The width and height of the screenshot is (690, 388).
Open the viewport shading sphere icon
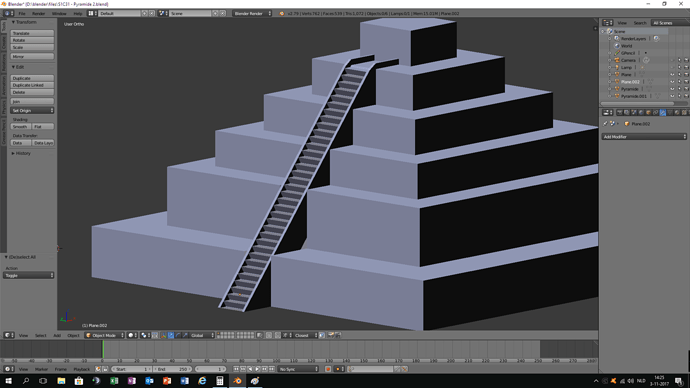tap(132, 335)
